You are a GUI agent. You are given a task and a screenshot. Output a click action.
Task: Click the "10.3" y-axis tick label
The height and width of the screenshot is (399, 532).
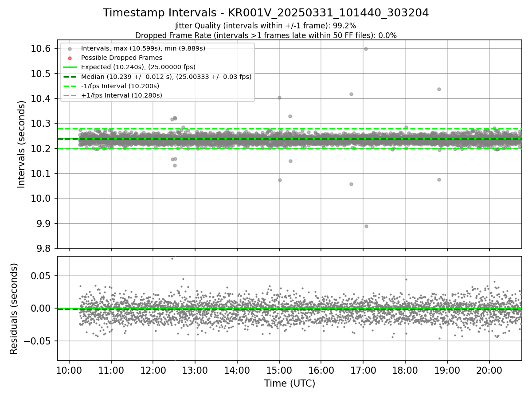click(x=41, y=123)
